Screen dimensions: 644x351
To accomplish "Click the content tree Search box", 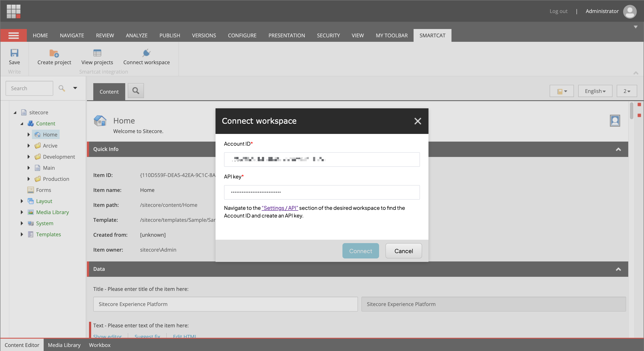I will [29, 88].
